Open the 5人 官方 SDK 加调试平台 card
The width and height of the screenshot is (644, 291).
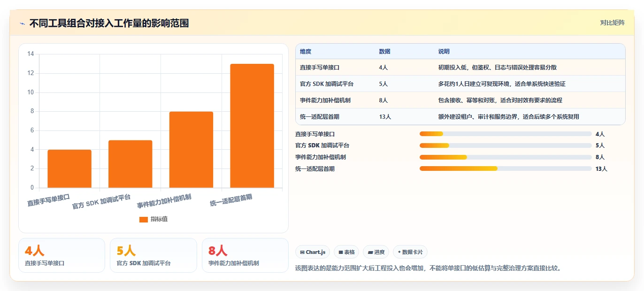(x=153, y=255)
